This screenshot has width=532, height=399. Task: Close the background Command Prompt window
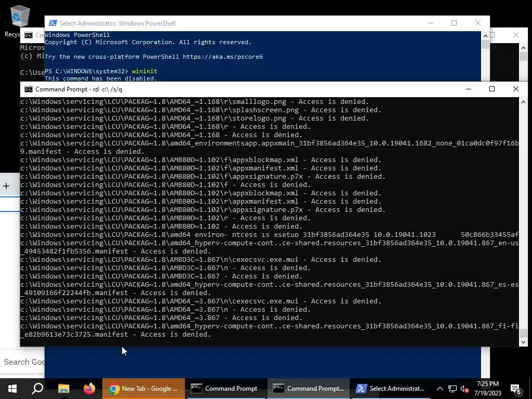(516, 35)
